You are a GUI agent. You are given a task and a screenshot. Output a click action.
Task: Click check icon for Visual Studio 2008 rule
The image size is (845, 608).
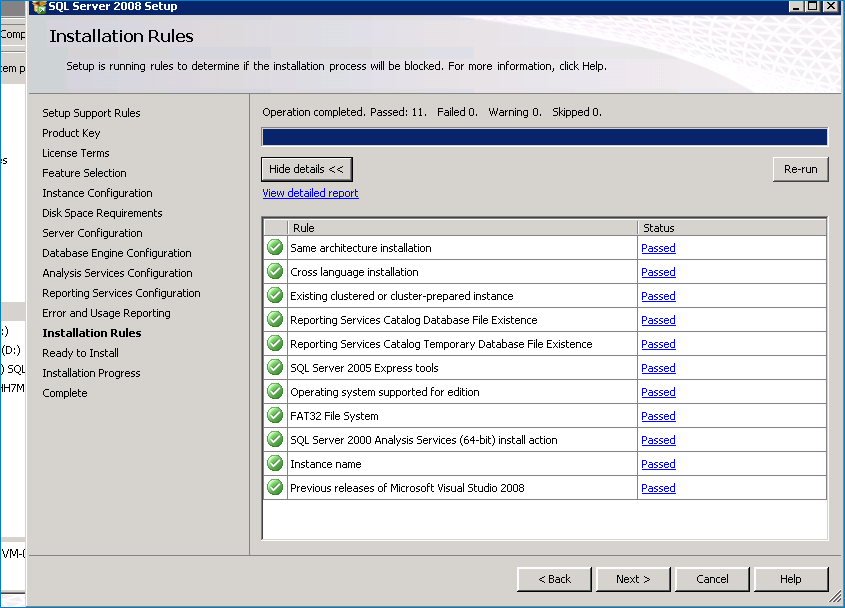click(275, 487)
